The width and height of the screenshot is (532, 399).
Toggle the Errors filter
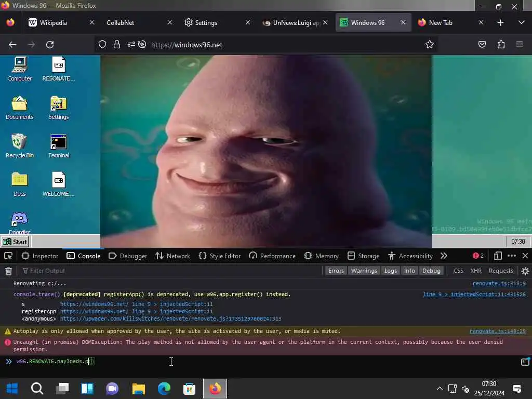336,271
